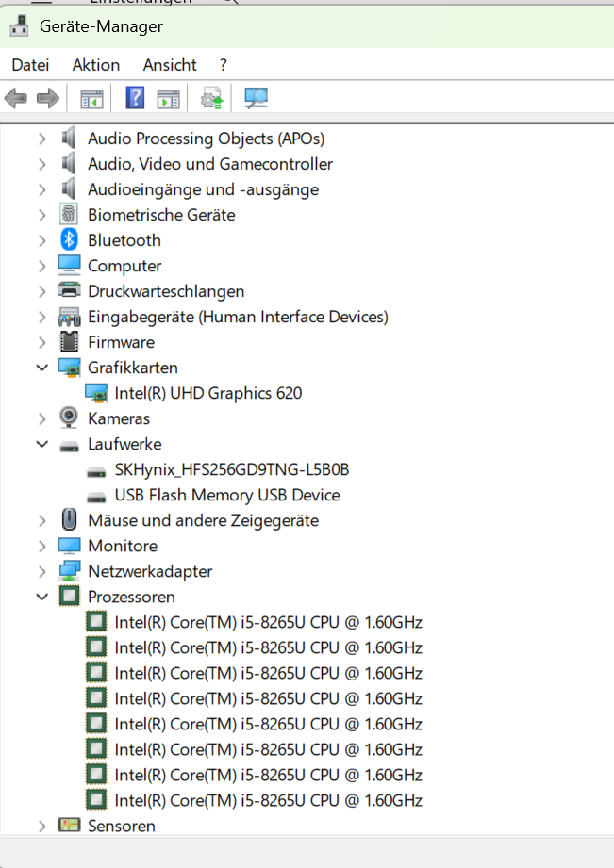Expand Audio, Video und Gamecontroller
Screen dimensions: 614x868
tap(42, 164)
